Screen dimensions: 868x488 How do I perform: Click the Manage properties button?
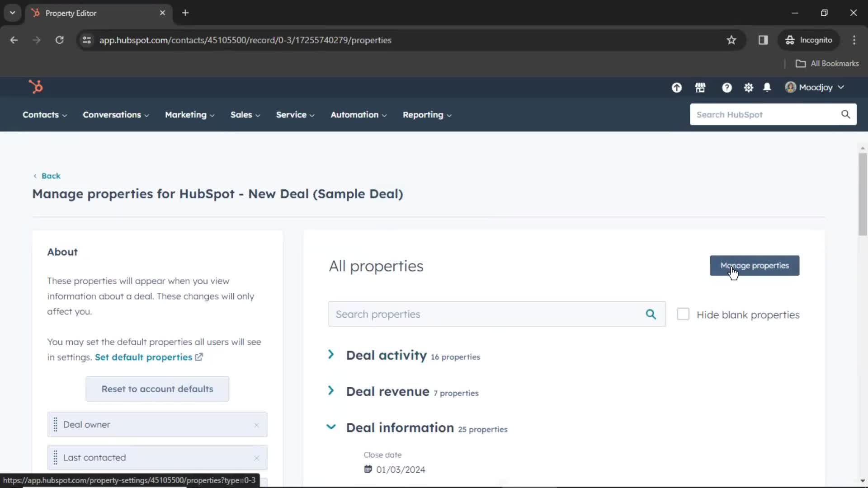click(x=755, y=265)
